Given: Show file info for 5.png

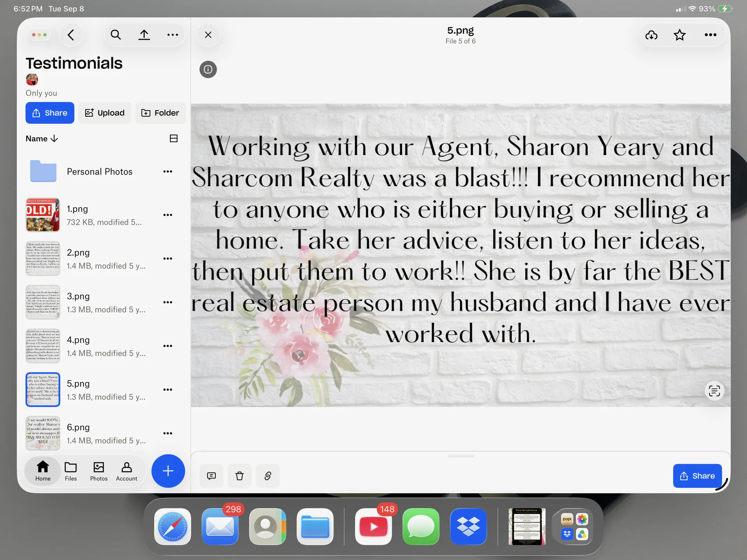Looking at the screenshot, I should 208,69.
